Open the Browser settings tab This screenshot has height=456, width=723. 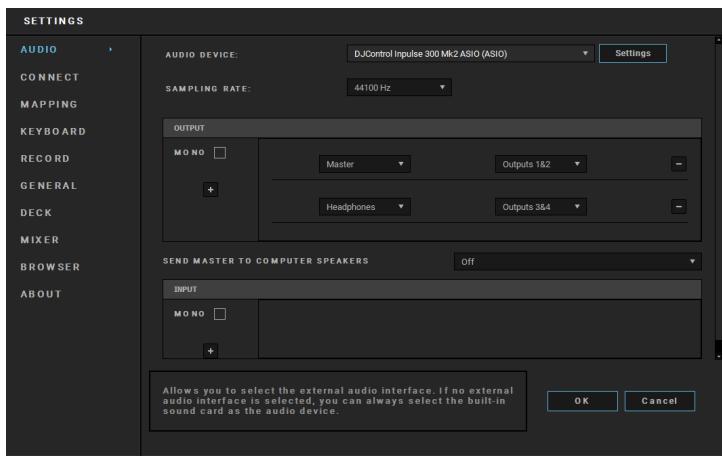coord(50,267)
